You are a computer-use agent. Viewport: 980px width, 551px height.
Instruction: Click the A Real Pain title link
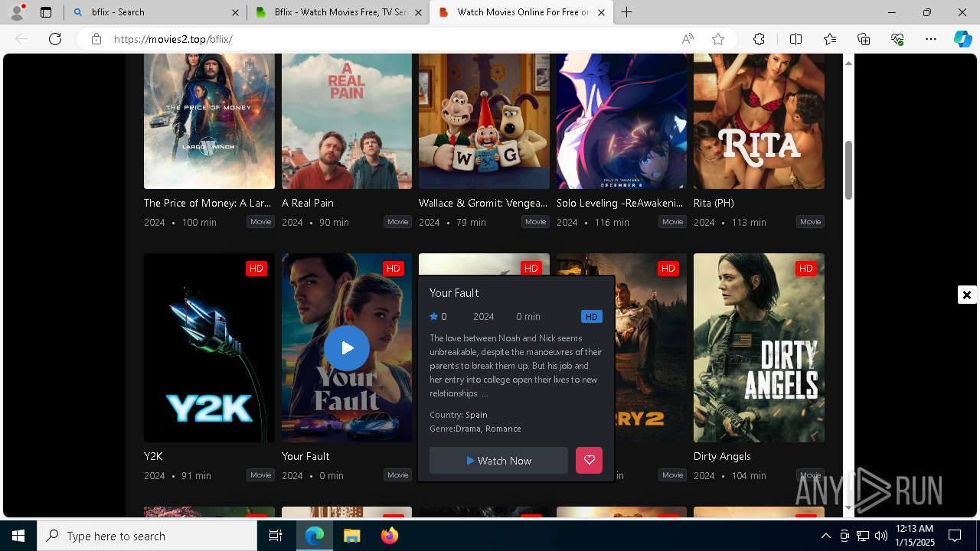coord(308,203)
